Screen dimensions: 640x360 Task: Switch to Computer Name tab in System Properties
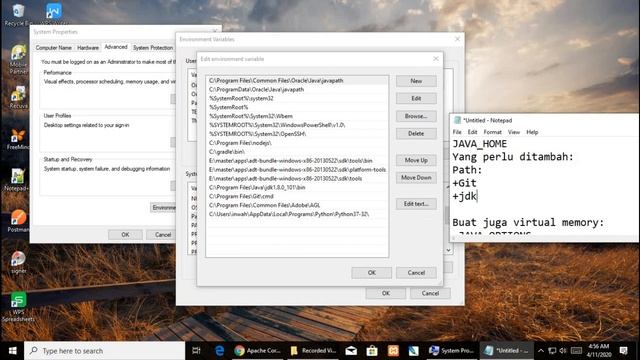point(53,48)
